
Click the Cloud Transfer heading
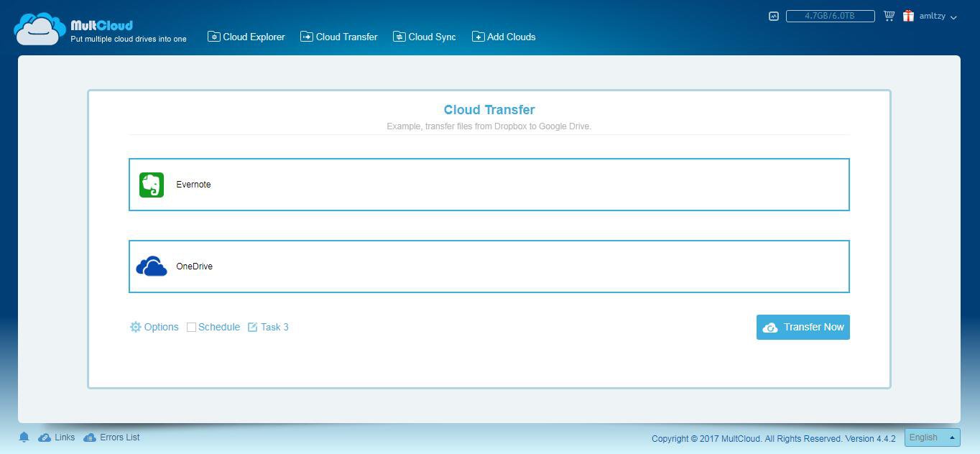pyautogui.click(x=489, y=110)
